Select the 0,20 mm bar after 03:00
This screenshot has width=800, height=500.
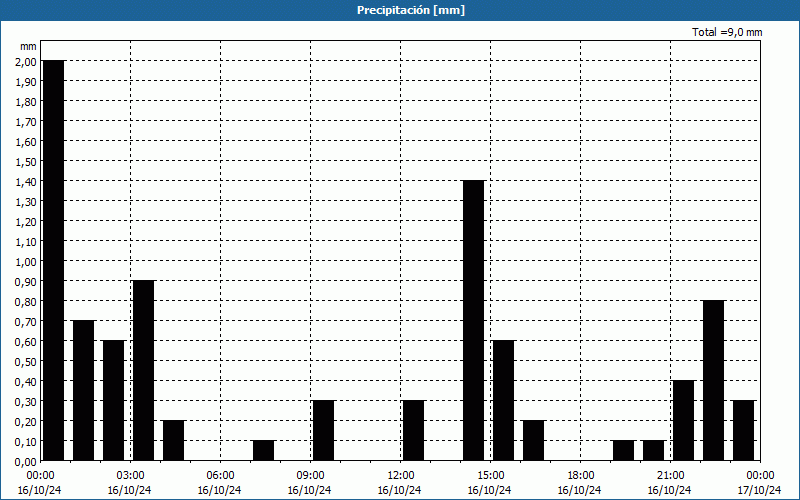click(x=173, y=441)
